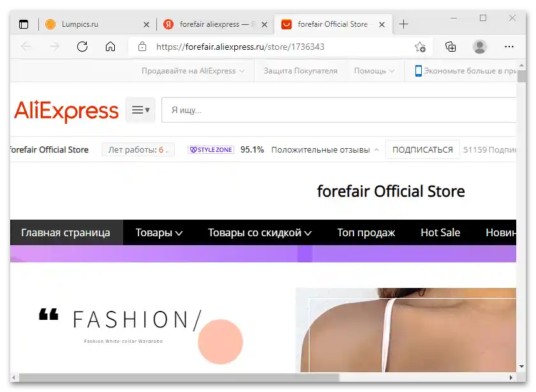The height and width of the screenshot is (392, 536).
Task: Open the 'Новинки' menu item
Action: 501,232
